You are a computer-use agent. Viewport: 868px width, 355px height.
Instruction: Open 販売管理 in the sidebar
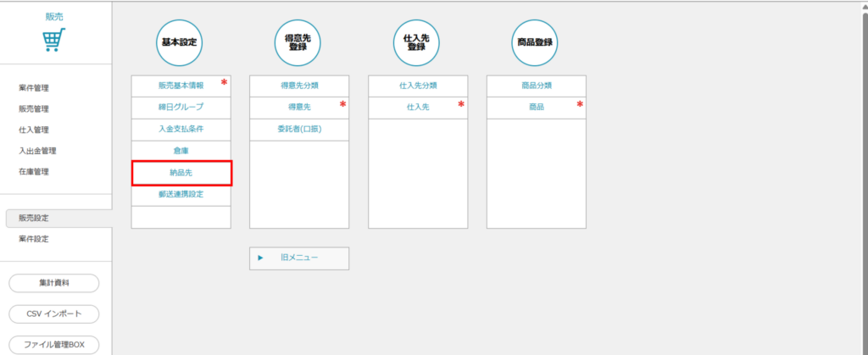(x=34, y=109)
